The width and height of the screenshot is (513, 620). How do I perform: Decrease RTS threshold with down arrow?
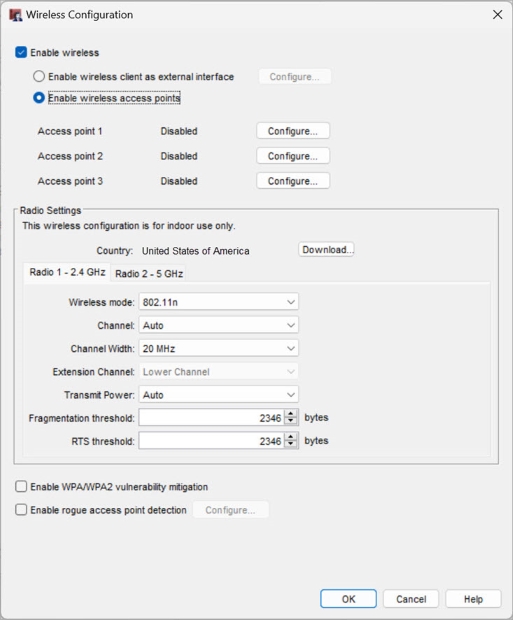tap(291, 445)
